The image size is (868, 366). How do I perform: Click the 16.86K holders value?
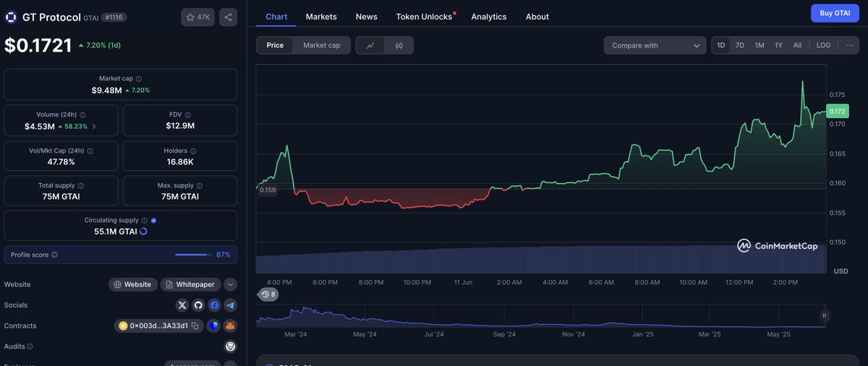pos(180,162)
